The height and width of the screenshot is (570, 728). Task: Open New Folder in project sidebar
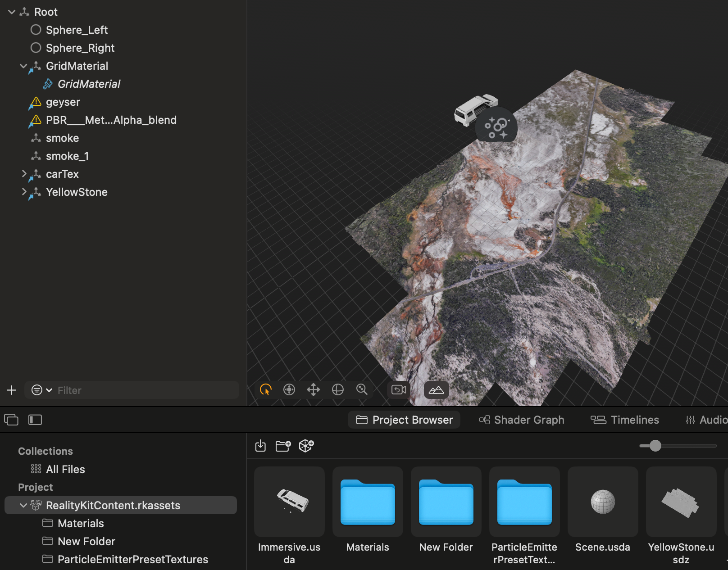(x=86, y=541)
